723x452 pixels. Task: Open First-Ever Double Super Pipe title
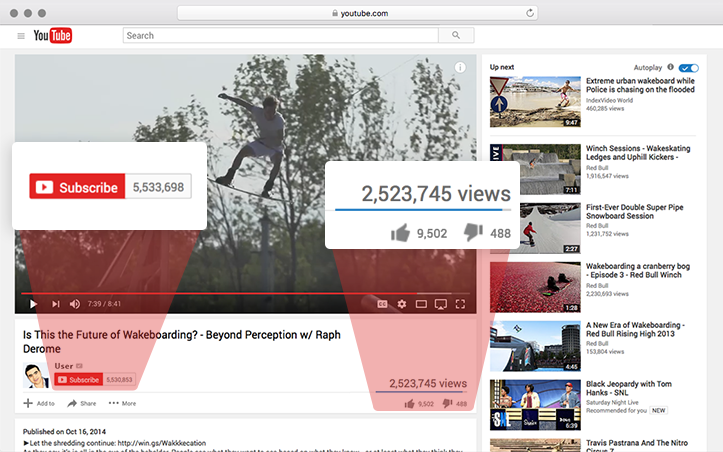coord(634,212)
